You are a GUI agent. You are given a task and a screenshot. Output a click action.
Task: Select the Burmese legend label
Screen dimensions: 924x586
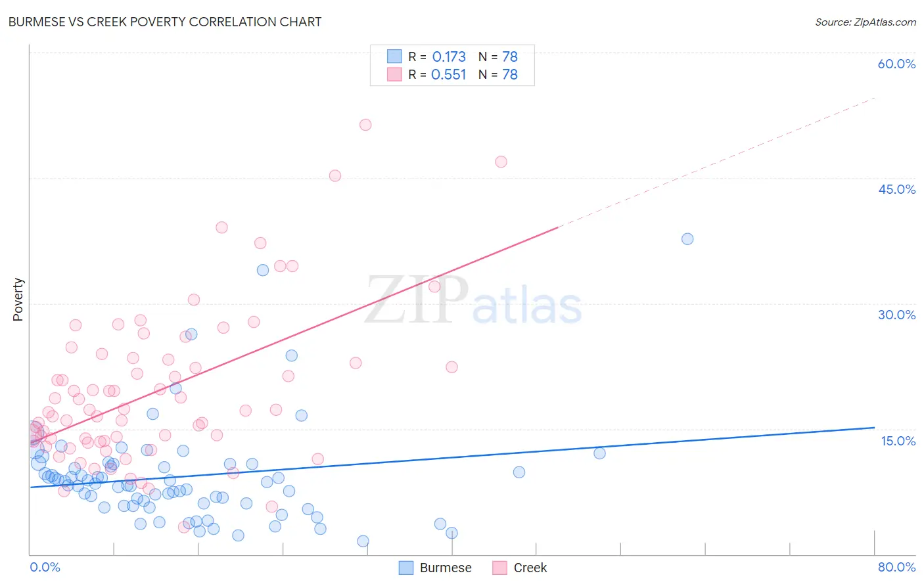tap(446, 568)
